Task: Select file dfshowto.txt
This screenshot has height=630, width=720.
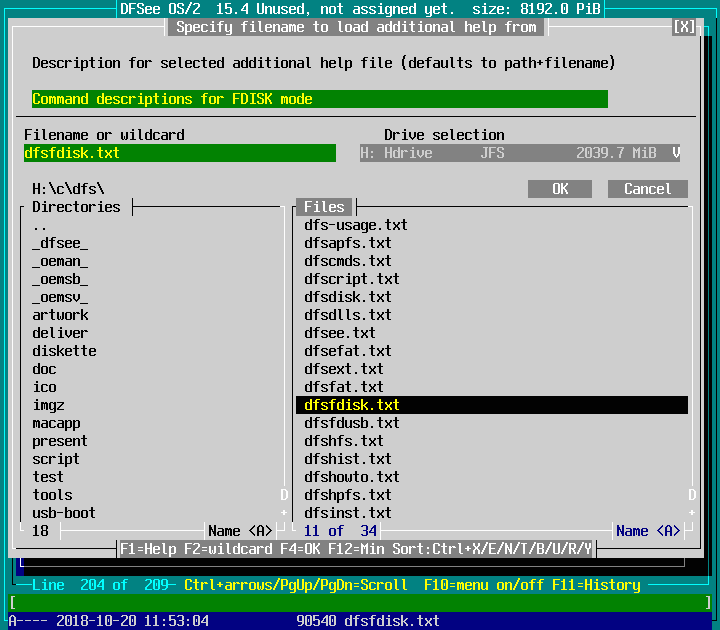Action: 352,477
